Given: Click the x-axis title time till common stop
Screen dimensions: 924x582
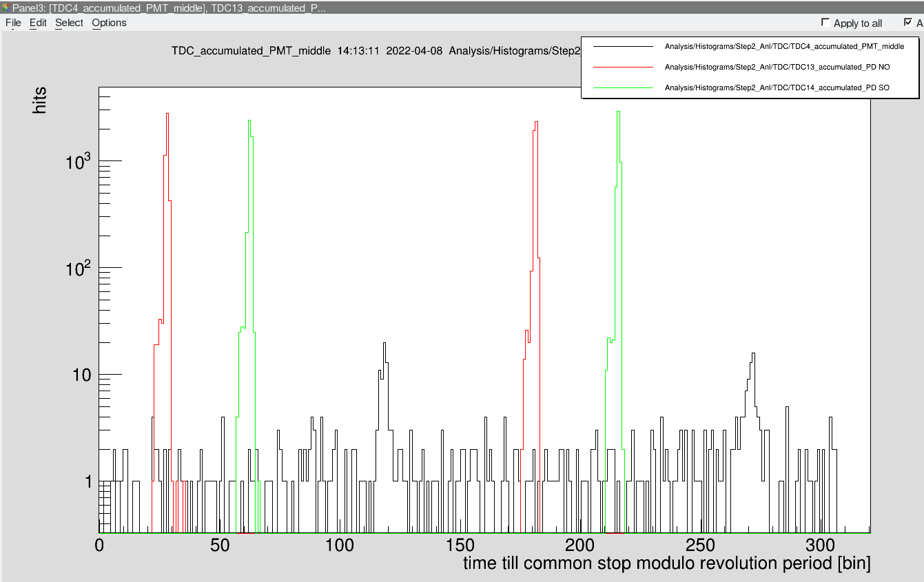Looking at the screenshot, I should click(x=666, y=563).
